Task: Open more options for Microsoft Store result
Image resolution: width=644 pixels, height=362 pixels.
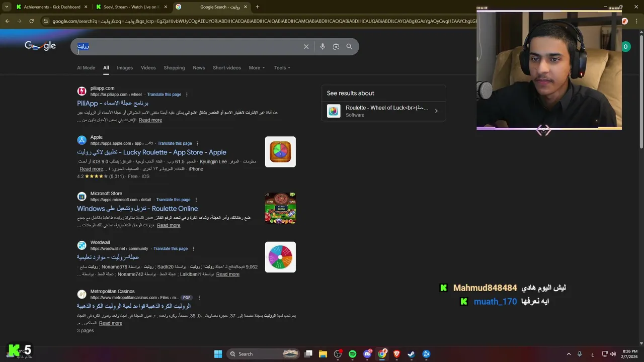Action: 196,200
